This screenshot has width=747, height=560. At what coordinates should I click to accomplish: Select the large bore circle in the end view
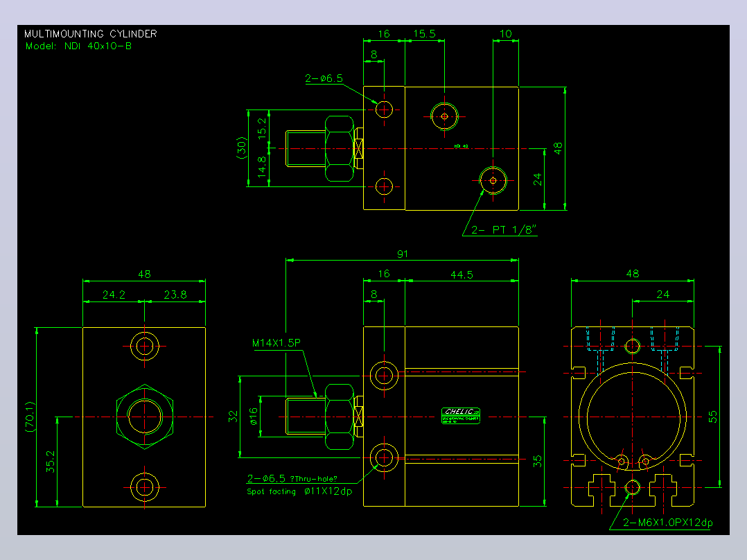click(x=632, y=417)
